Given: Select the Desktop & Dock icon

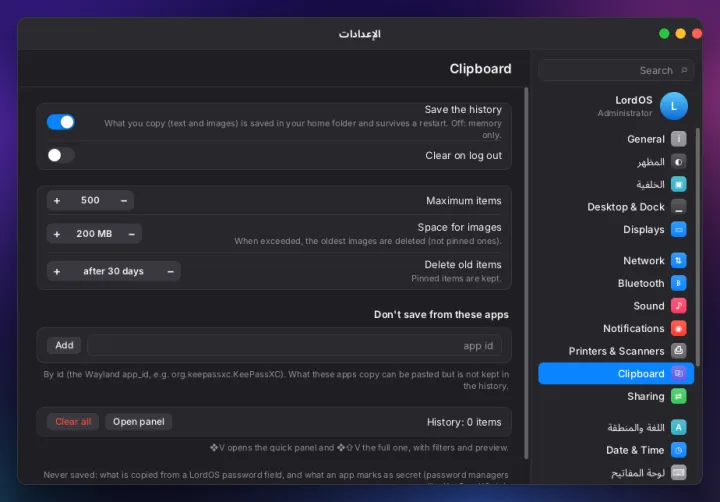Looking at the screenshot, I should click(x=678, y=207).
